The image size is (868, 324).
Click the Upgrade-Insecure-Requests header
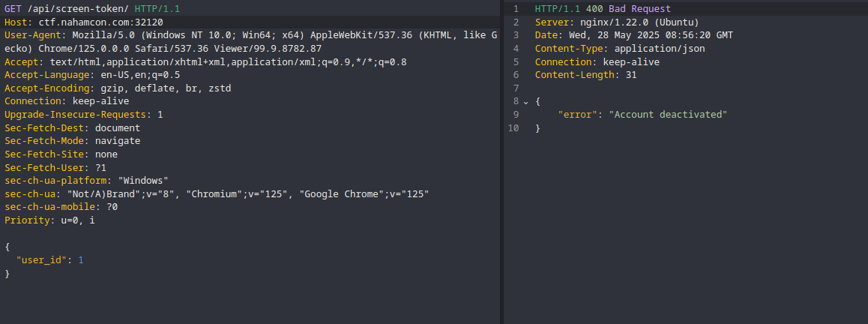[x=84, y=115]
